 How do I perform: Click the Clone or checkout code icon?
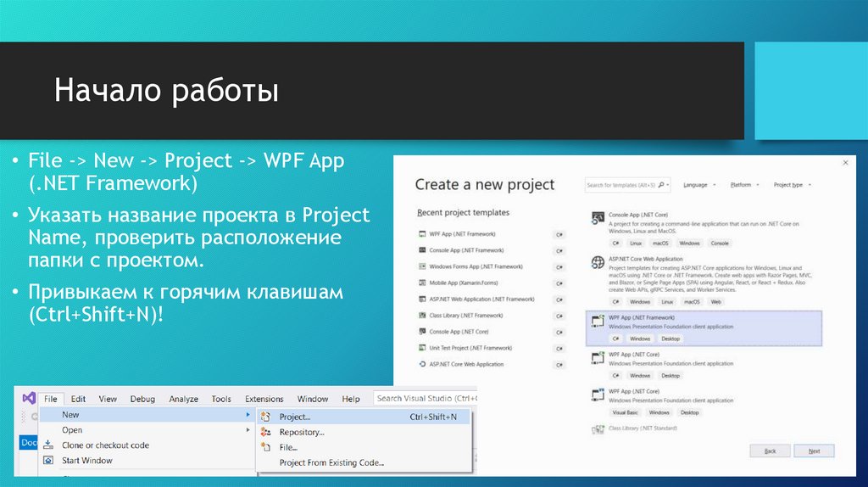coord(48,445)
